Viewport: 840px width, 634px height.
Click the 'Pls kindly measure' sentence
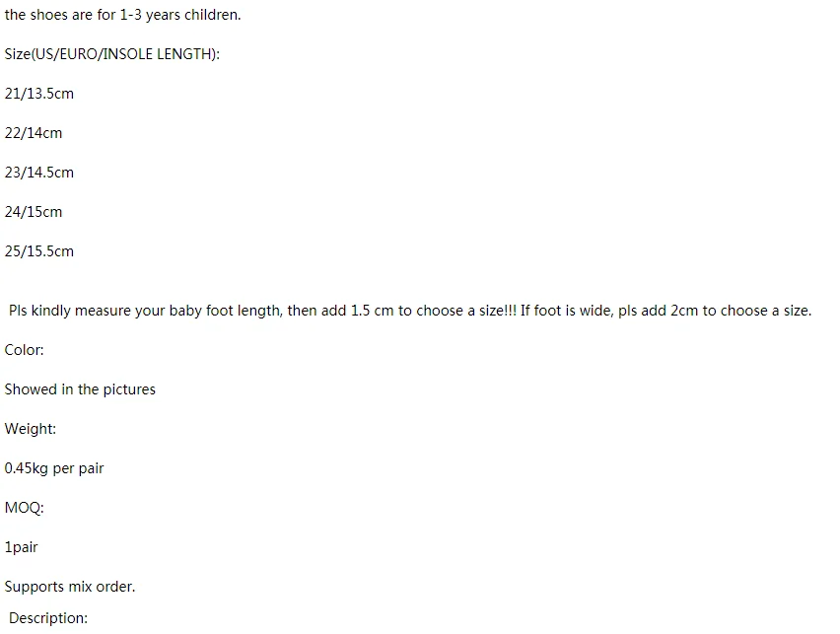[262, 311]
